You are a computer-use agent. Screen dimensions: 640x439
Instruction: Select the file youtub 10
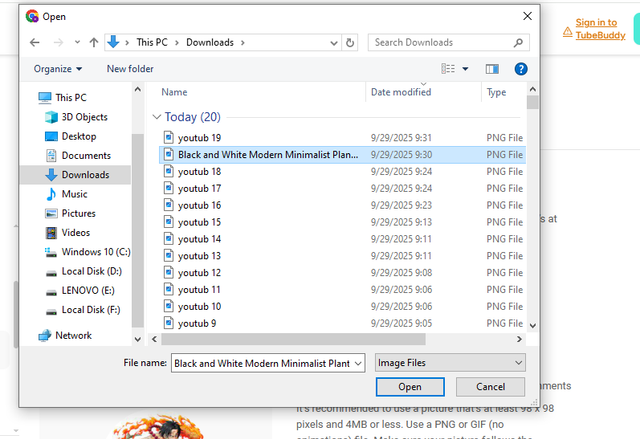(342, 306)
